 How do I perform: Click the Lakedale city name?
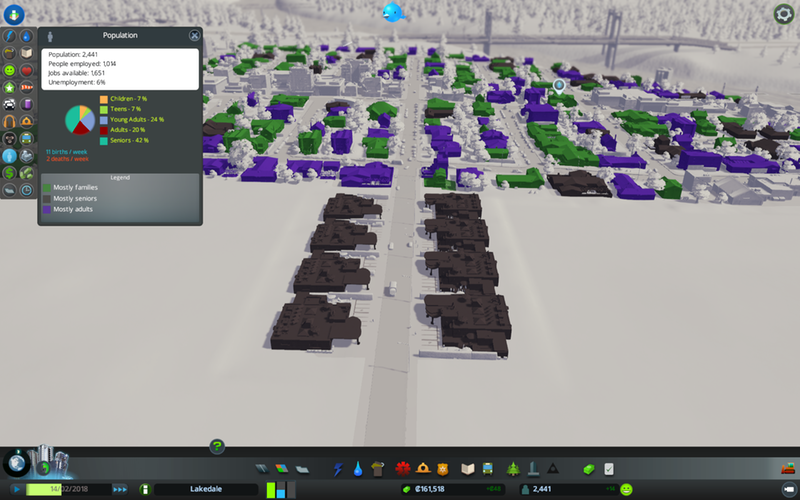[x=205, y=489]
